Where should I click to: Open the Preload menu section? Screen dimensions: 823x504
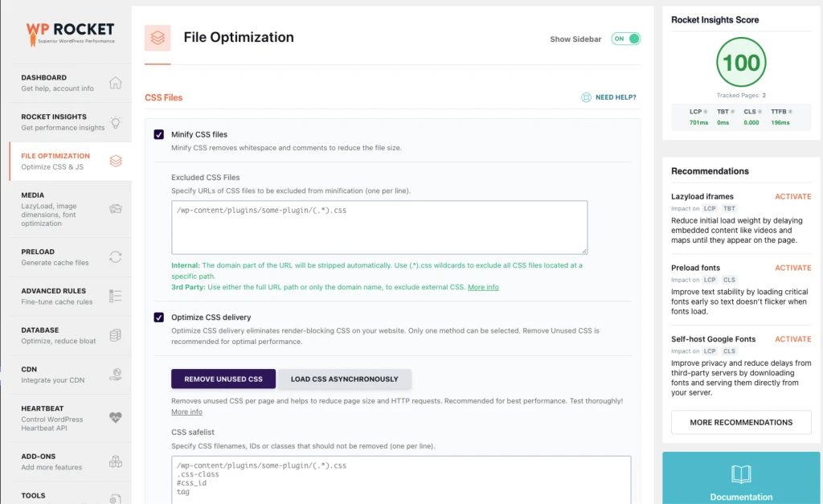pos(71,256)
